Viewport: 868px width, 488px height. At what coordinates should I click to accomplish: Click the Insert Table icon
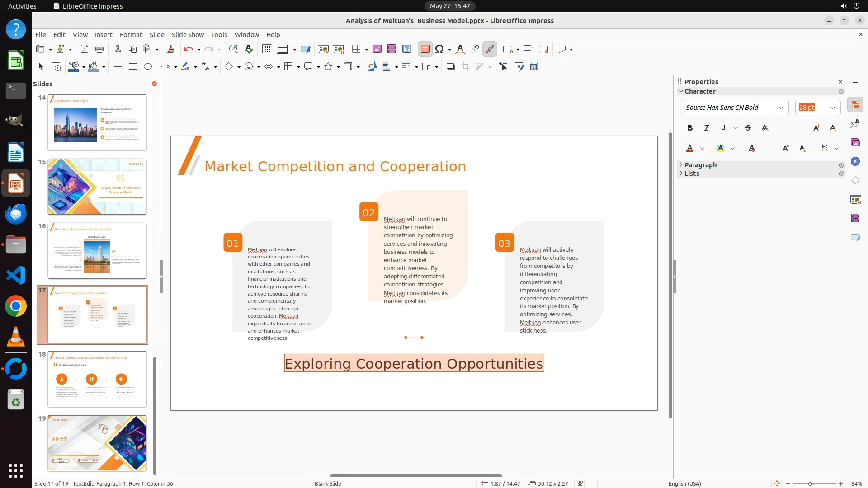click(357, 49)
